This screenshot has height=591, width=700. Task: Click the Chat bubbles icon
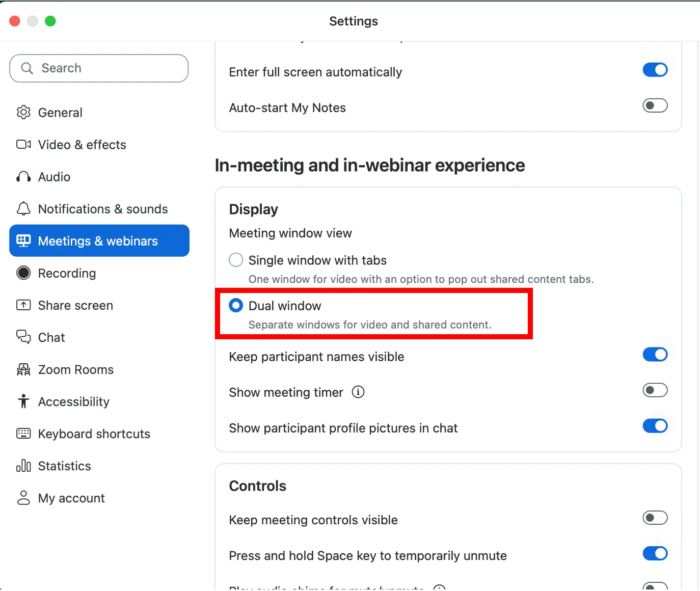pos(23,337)
